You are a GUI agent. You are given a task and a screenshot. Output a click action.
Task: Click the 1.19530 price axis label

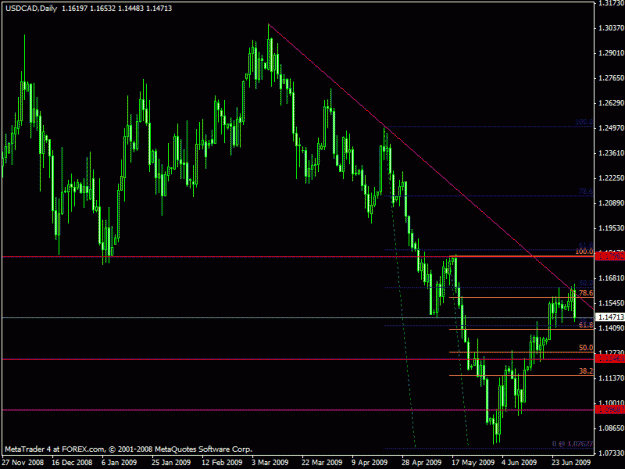[611, 228]
